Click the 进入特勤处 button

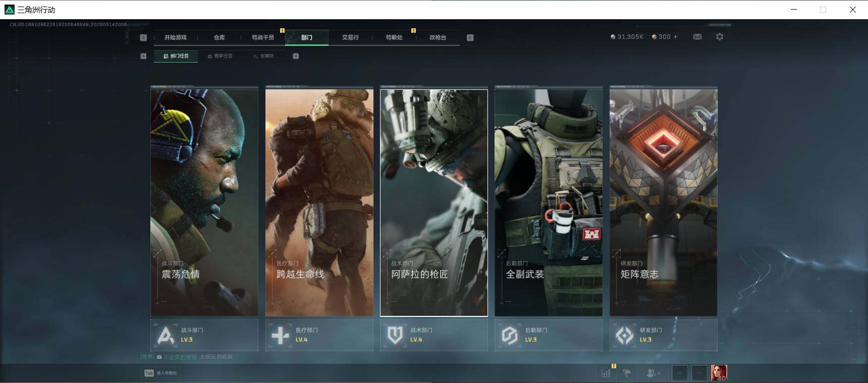coord(161,373)
